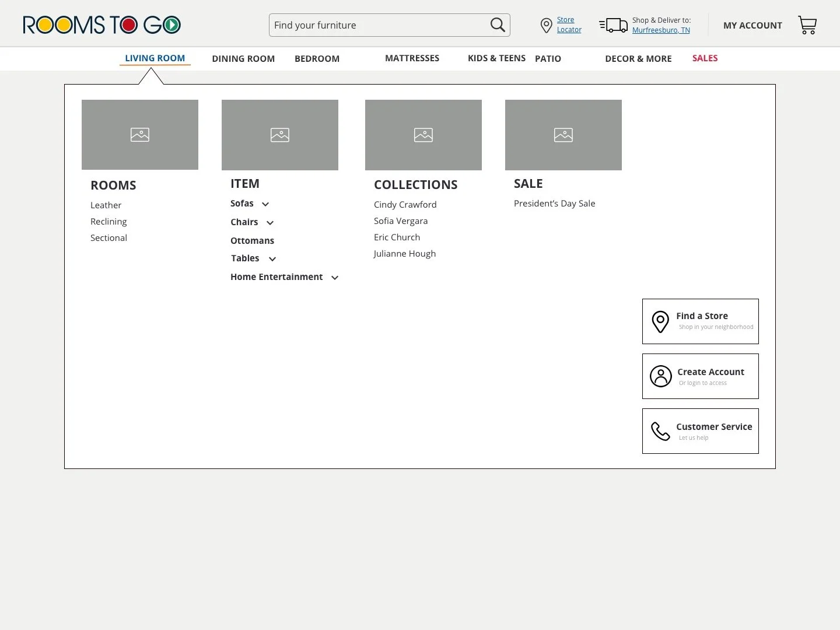Open President's Day Sale

555,204
